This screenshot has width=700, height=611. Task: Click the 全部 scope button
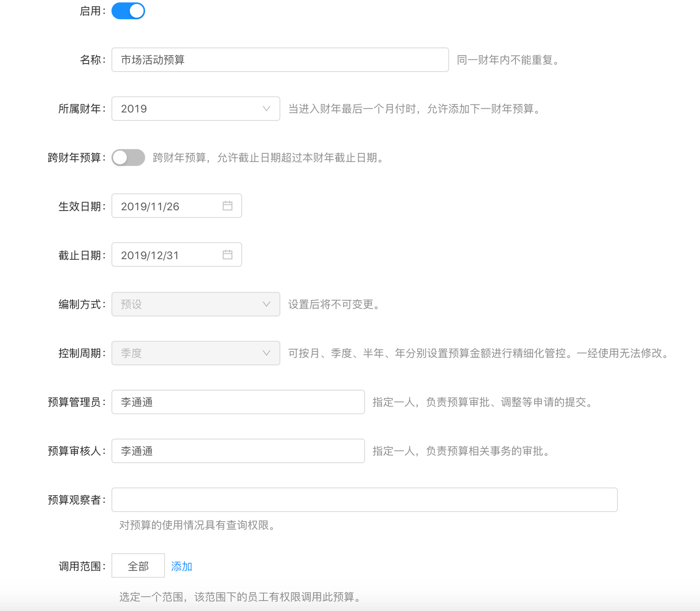(138, 566)
